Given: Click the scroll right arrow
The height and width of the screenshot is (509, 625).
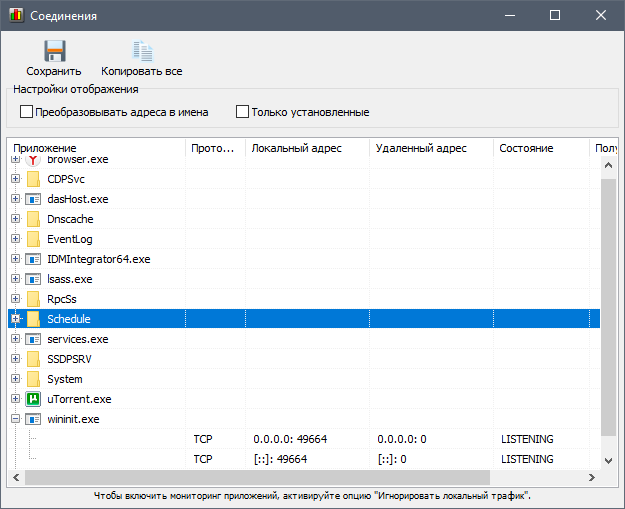Looking at the screenshot, I should tap(592, 477).
